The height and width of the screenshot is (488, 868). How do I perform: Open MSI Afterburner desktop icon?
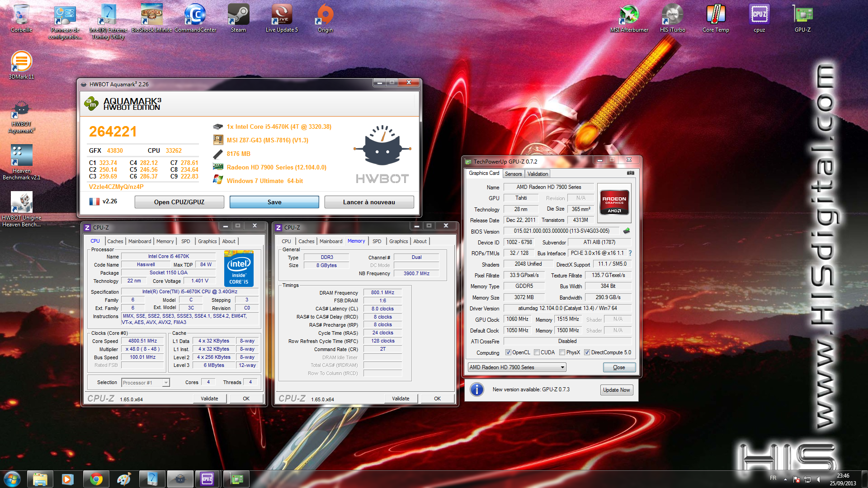click(629, 18)
